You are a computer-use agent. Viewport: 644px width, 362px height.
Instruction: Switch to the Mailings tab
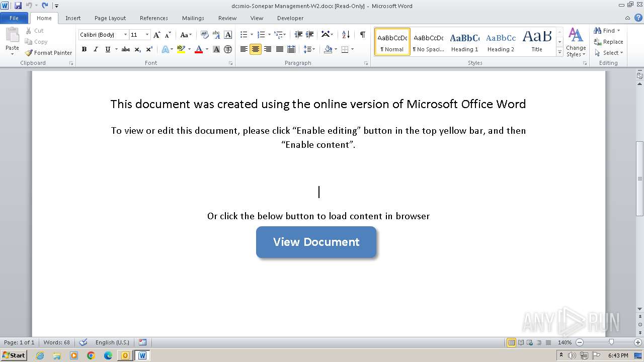[x=193, y=18]
